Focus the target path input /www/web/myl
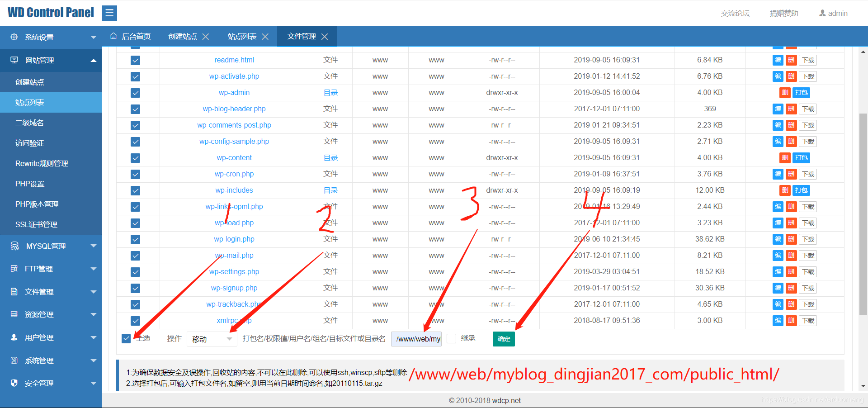Image resolution: width=868 pixels, height=408 pixels. pyautogui.click(x=416, y=339)
